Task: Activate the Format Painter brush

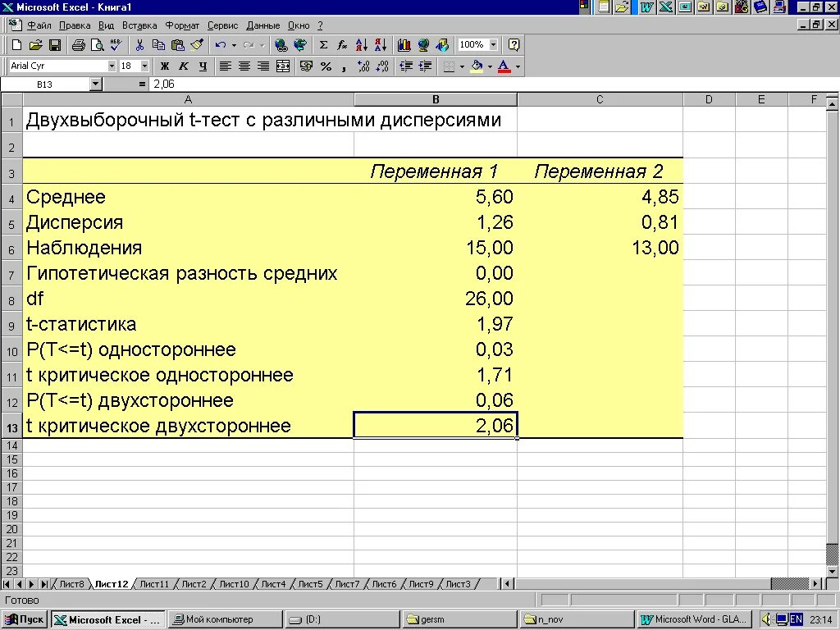Action: click(197, 45)
